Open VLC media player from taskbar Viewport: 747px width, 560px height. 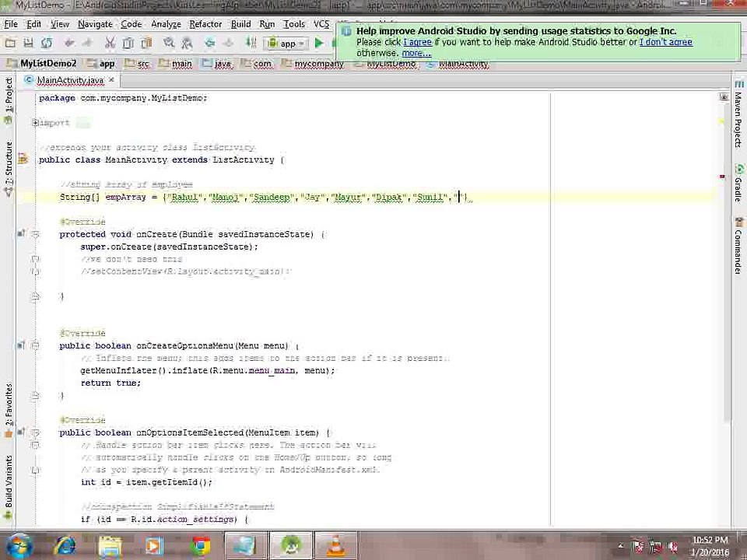pos(335,546)
